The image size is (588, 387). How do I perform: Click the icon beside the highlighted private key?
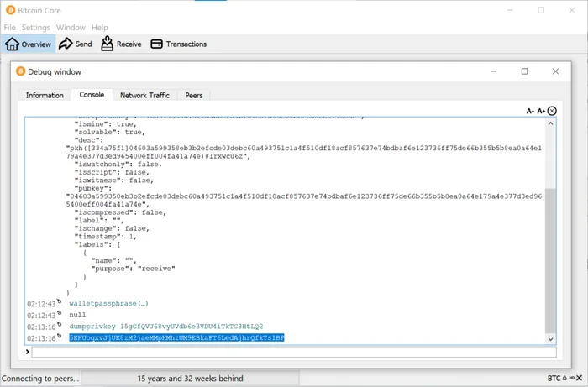60,336
